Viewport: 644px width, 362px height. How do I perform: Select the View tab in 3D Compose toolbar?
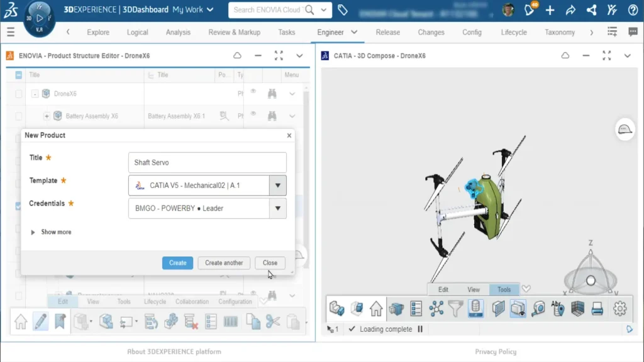[x=474, y=289]
